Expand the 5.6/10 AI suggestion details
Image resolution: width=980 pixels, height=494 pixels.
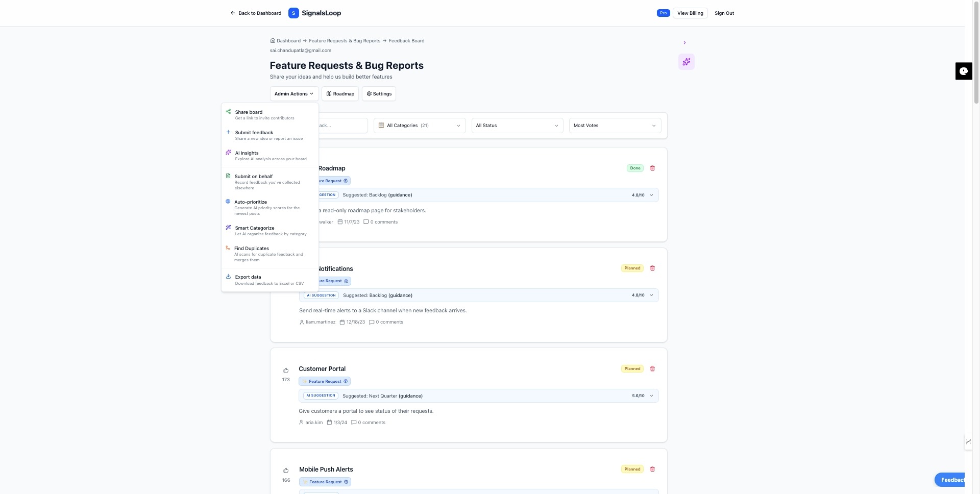point(652,396)
